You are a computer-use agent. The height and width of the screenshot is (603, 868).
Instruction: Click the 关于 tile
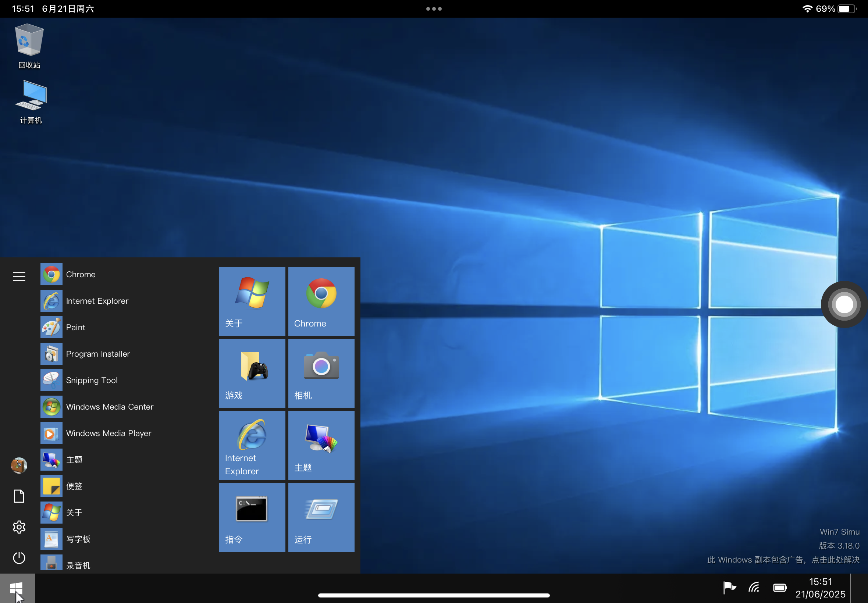coord(252,301)
